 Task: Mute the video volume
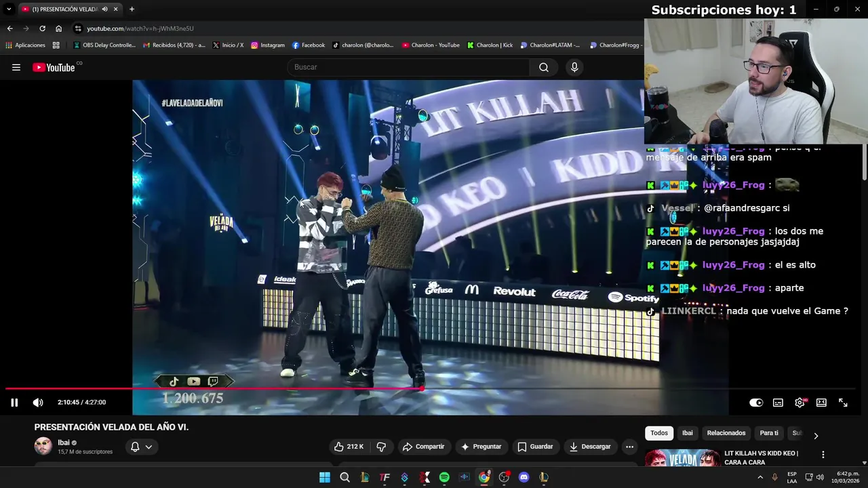click(x=38, y=402)
